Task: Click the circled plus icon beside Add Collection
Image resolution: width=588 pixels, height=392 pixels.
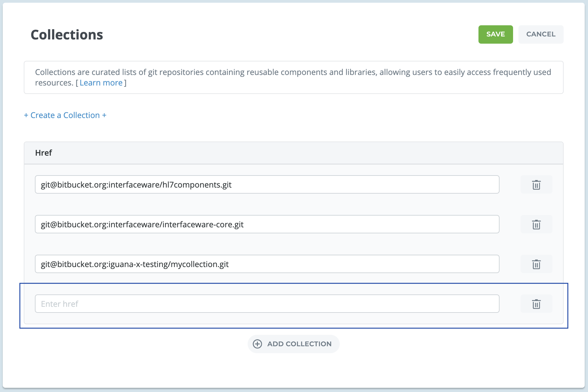Action: tap(257, 344)
